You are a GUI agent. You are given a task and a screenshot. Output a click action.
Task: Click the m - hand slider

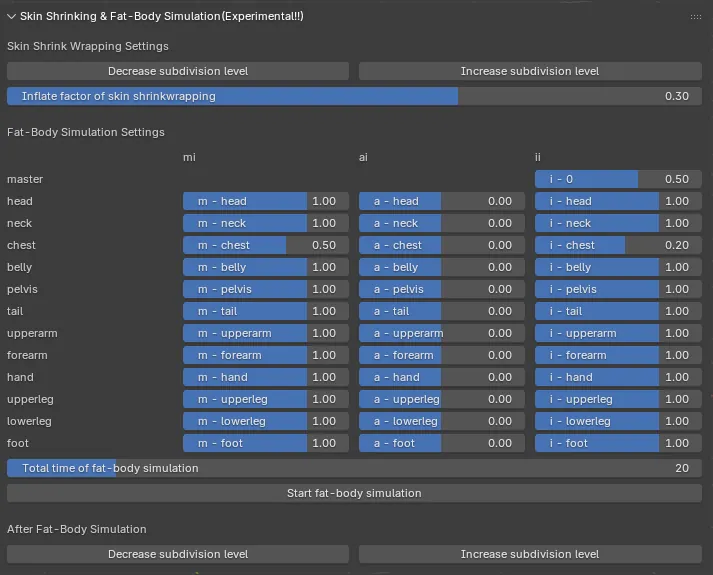[x=266, y=377]
